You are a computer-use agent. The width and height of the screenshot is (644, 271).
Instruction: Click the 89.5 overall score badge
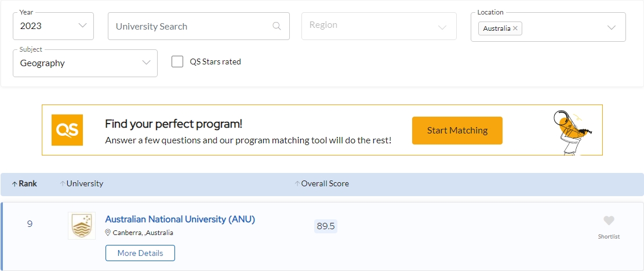click(x=326, y=226)
